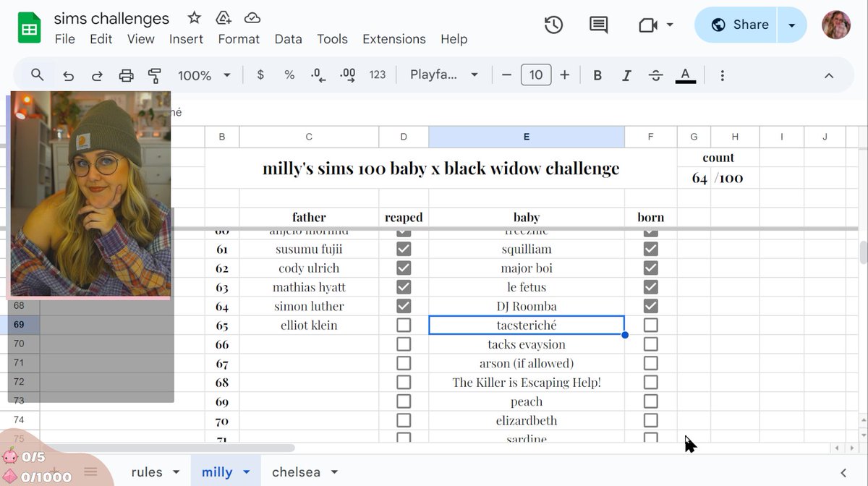Open the Insert menu
This screenshot has height=486, width=868.
pyautogui.click(x=186, y=39)
